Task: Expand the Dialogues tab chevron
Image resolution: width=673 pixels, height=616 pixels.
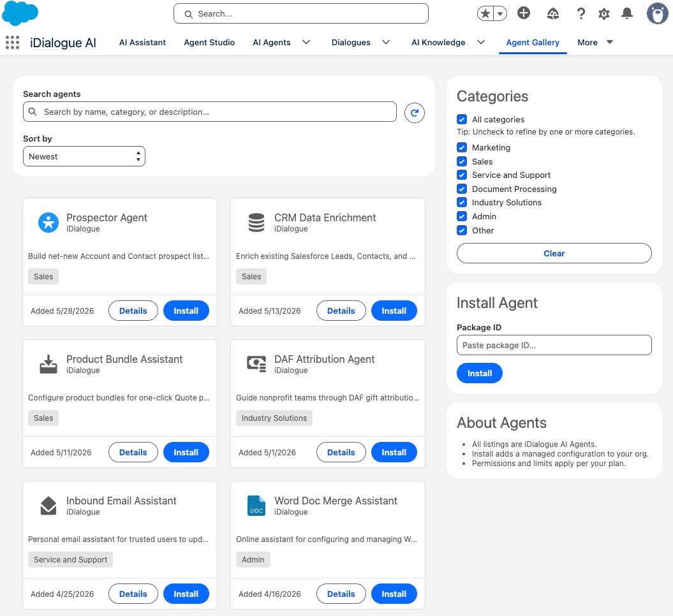Action: click(386, 42)
